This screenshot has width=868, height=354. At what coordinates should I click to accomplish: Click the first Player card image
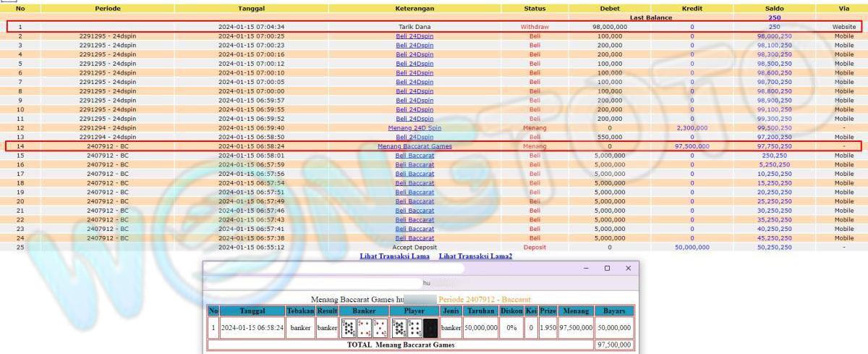[x=399, y=328]
